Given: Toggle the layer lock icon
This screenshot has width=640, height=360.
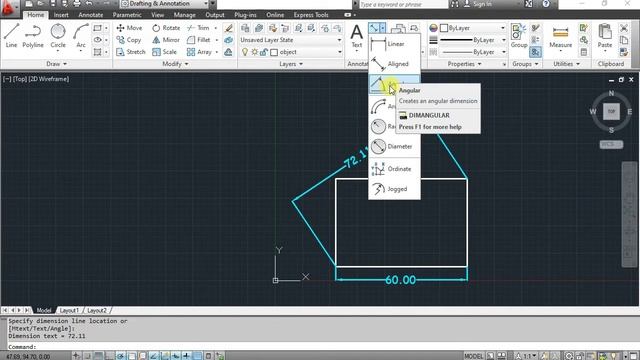Looking at the screenshot, I should [264, 52].
